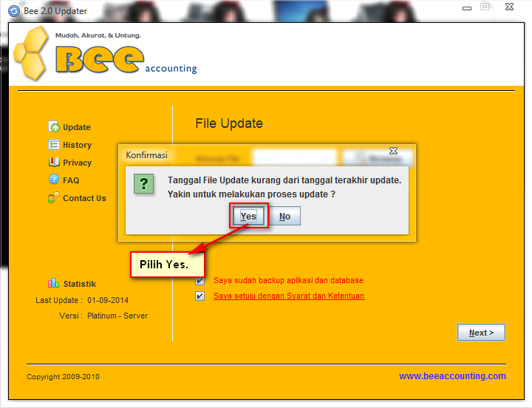This screenshot has height=408, width=532.
Task: Click the Bee 2.0 Updater title bar icon
Action: tap(14, 11)
